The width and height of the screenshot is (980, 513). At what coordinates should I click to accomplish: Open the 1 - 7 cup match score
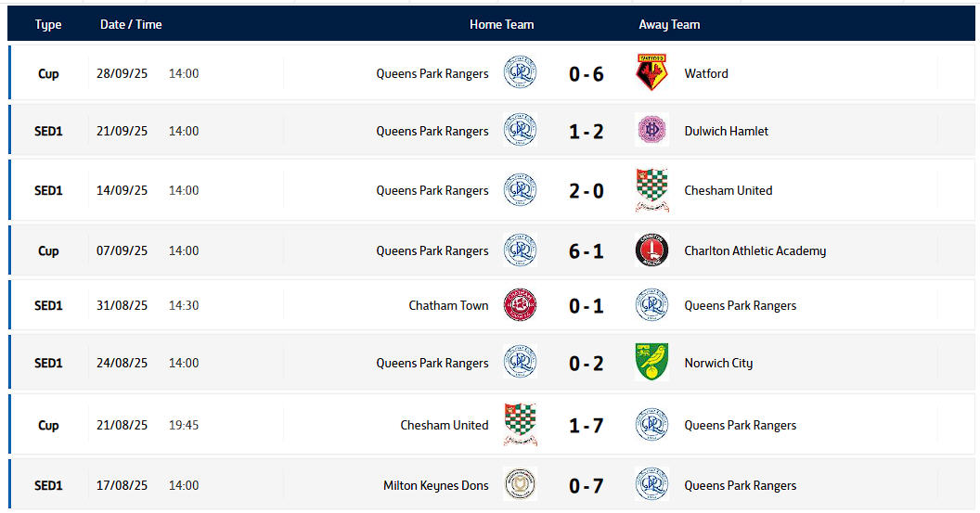tap(586, 425)
